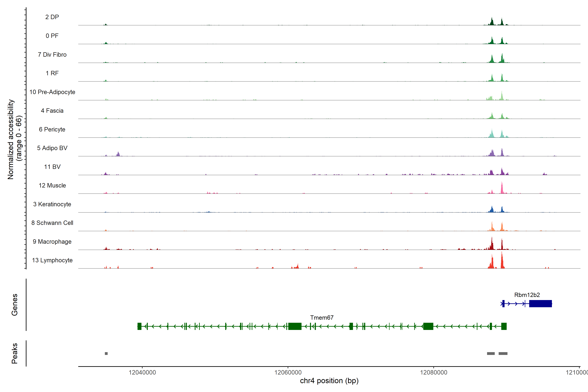Click the purple Adipo BV small left peak
The image size is (588, 392).
click(x=118, y=154)
